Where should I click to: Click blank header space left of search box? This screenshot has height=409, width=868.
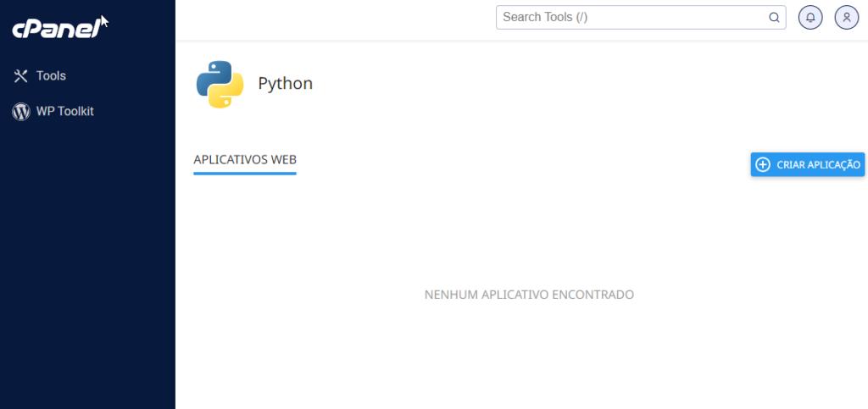(x=339, y=19)
